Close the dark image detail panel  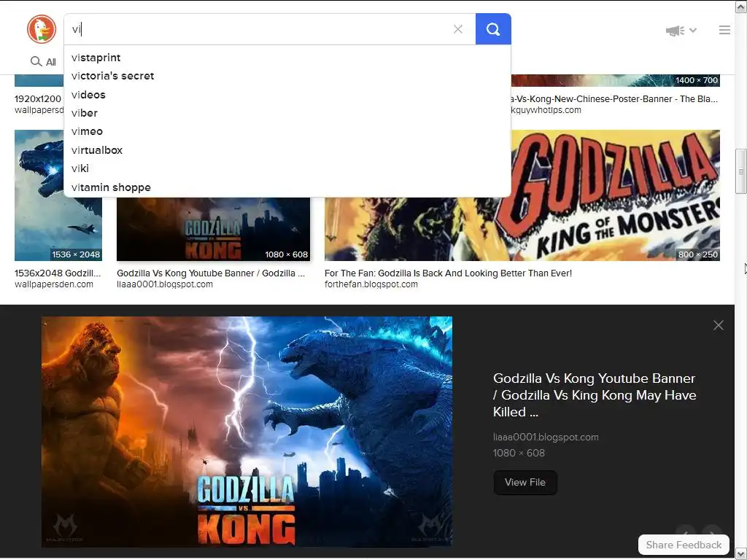tap(719, 325)
